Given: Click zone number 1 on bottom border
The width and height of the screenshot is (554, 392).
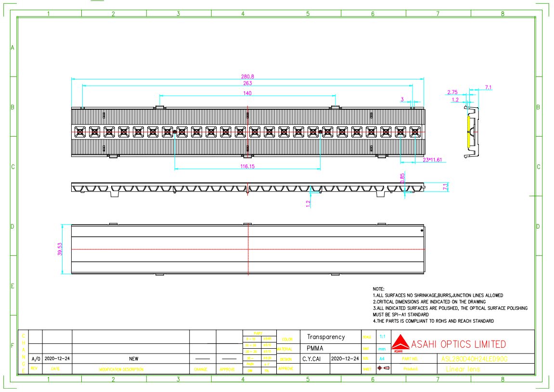Looking at the screenshot, I should tap(49, 379).
